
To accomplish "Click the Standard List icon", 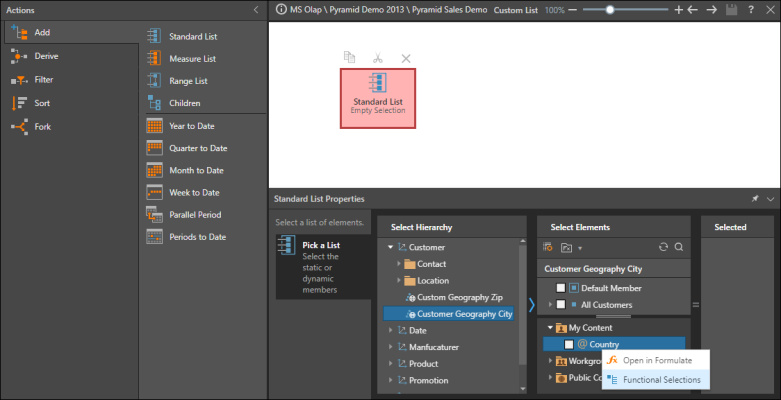I will point(154,36).
